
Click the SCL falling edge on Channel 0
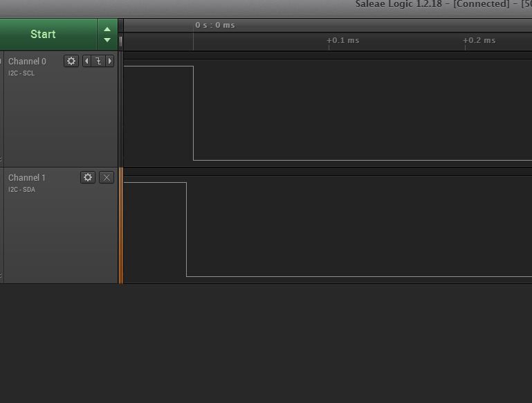click(x=194, y=113)
